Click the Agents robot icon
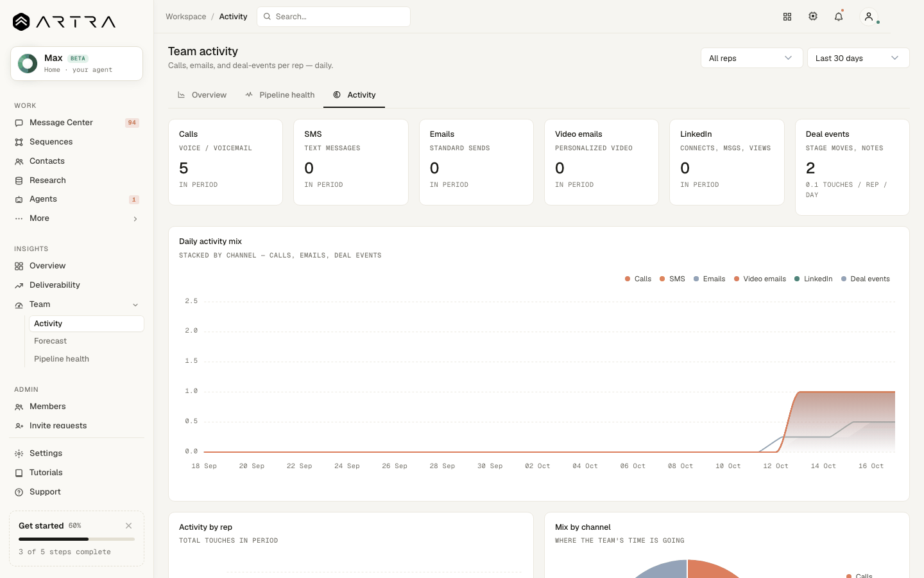924x578 pixels. pyautogui.click(x=19, y=199)
